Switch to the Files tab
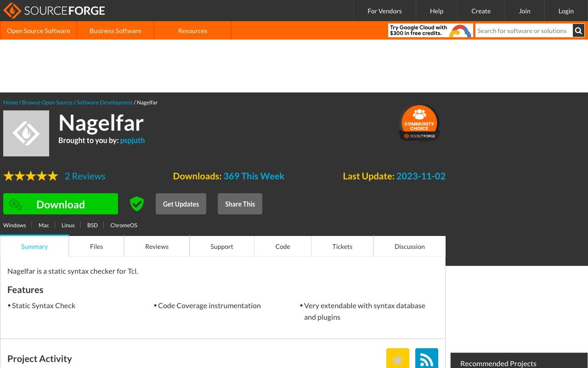Viewport: 588px width, 368px height. tap(96, 246)
